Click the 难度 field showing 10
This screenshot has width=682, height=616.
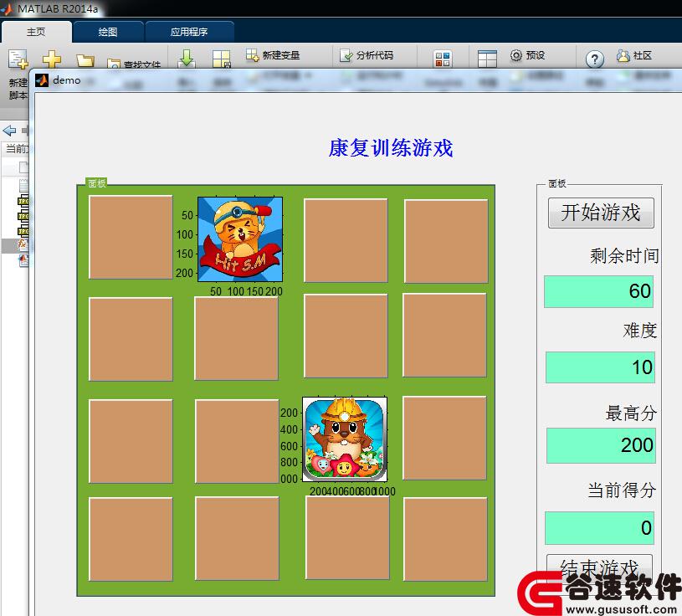(x=600, y=367)
